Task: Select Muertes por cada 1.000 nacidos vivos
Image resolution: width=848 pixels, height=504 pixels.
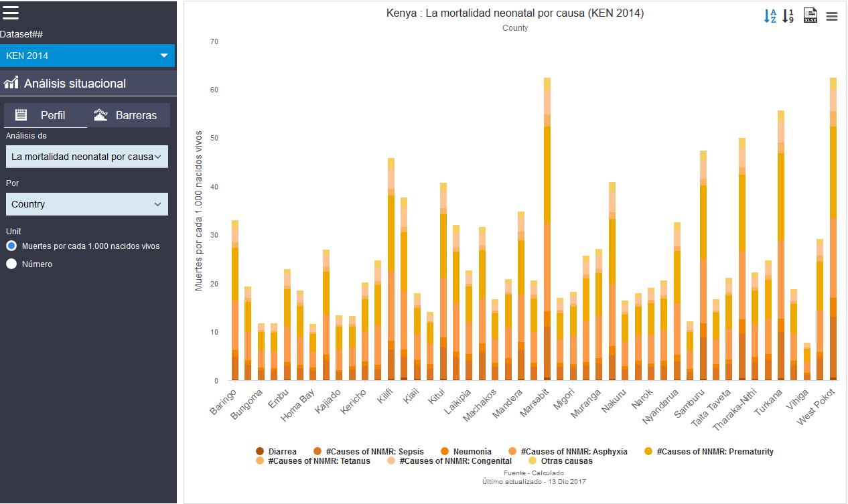Action: pyautogui.click(x=11, y=246)
